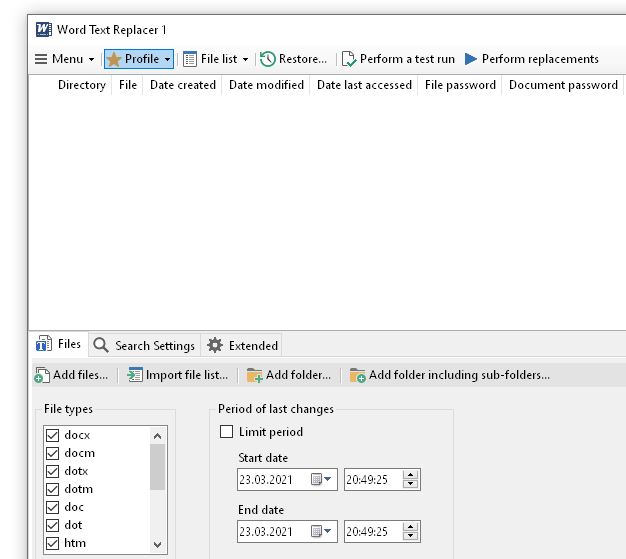The image size is (626, 559).
Task: Open the hamburger Menu icon
Action: pyautogui.click(x=41, y=59)
